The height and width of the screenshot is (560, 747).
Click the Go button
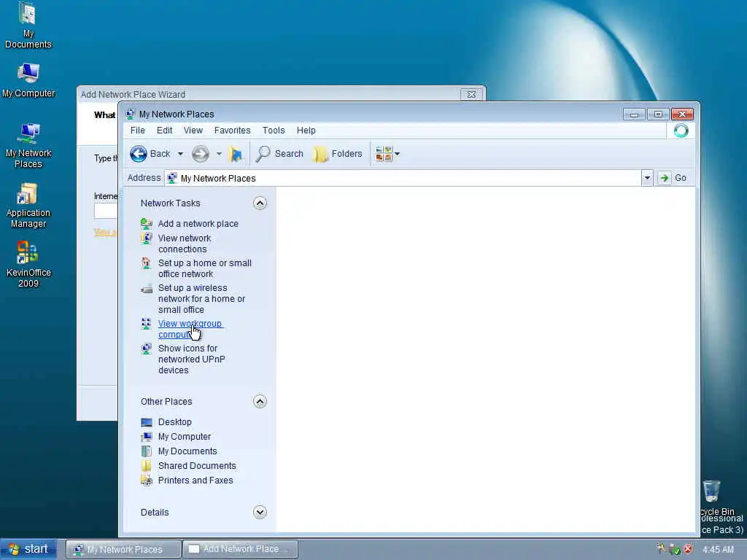(673, 178)
